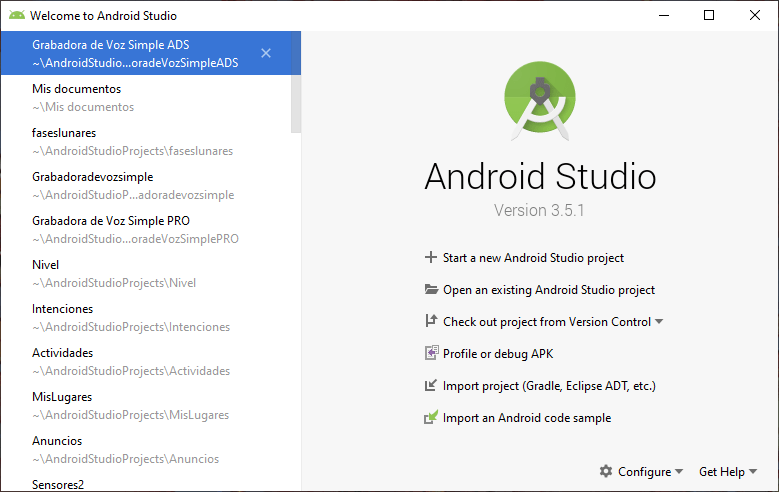Start a new Android Studio project
779x492 pixels.
coord(533,258)
